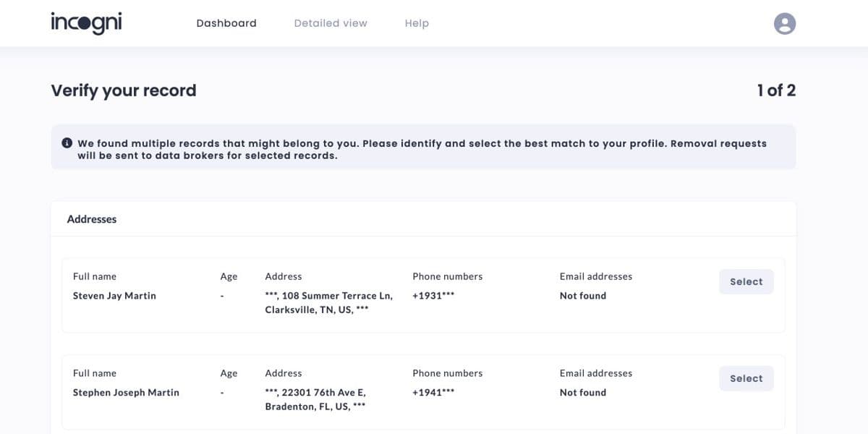
Task: Click the Addresses section header
Action: pyautogui.click(x=92, y=219)
